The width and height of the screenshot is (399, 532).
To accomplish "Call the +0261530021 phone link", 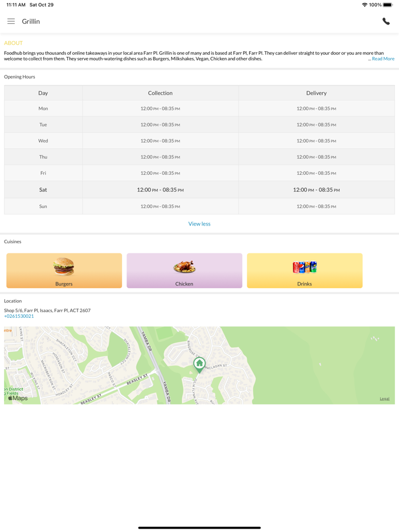I will click(19, 316).
